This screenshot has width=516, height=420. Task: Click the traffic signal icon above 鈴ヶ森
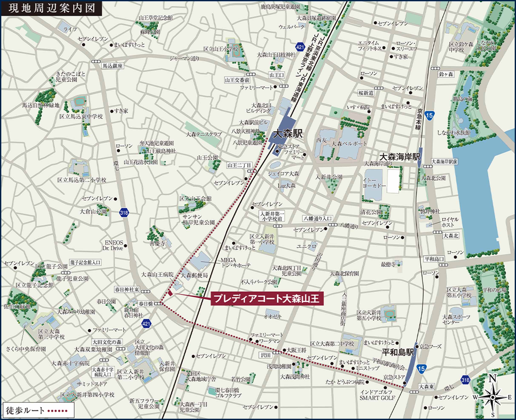(435, 69)
